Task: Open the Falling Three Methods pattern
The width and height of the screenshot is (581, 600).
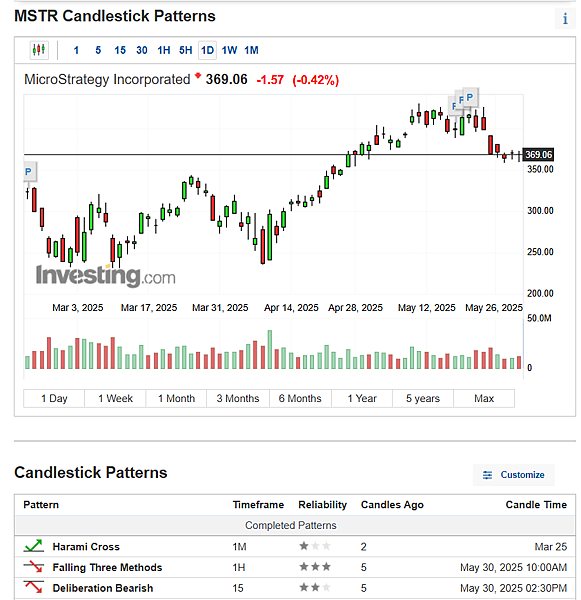Action: pyautogui.click(x=107, y=567)
